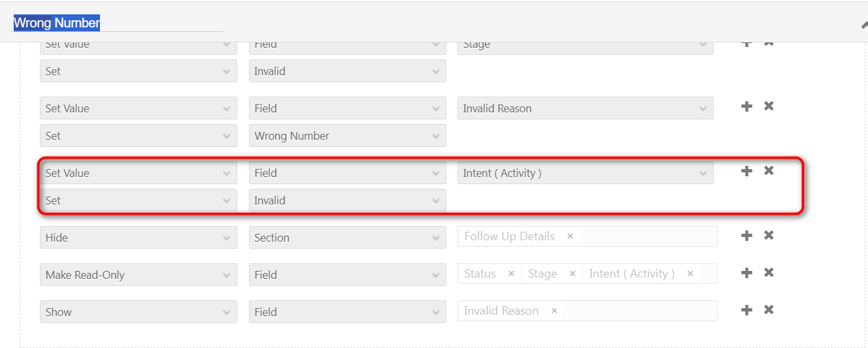Add a rule after the Show Field row
Image resolution: width=868 pixels, height=348 pixels.
(746, 310)
